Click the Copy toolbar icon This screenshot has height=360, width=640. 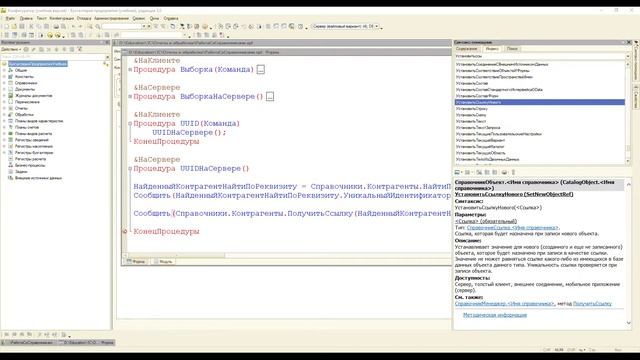(39, 27)
